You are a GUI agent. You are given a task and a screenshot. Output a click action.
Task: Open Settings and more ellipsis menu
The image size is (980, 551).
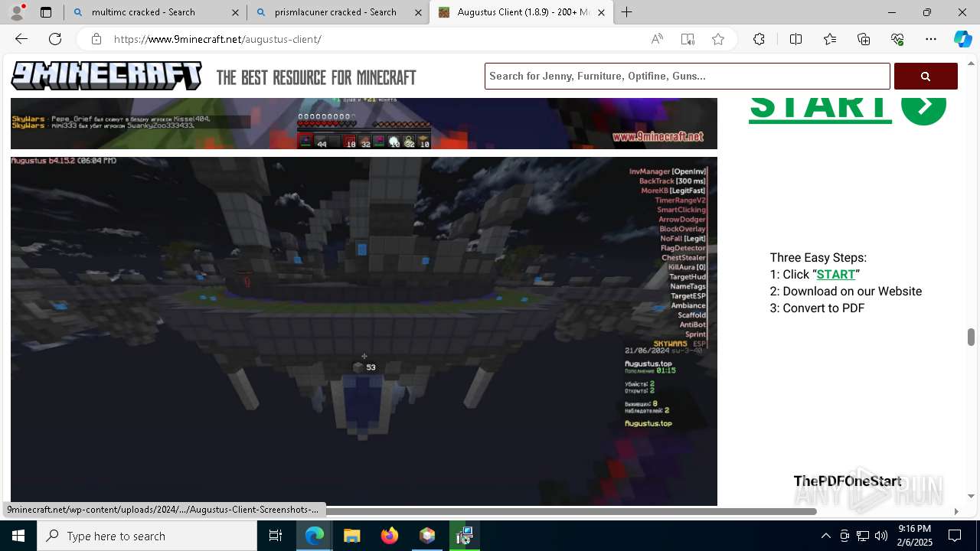(931, 39)
